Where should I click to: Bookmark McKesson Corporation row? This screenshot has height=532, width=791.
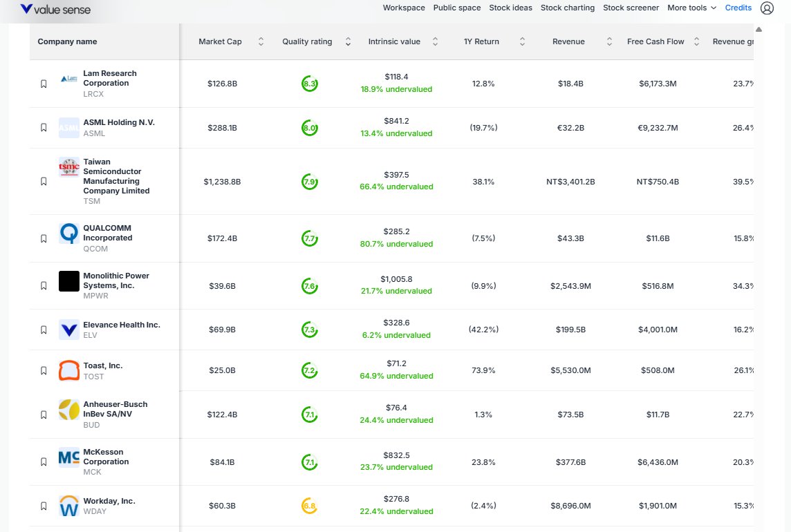pyautogui.click(x=44, y=462)
